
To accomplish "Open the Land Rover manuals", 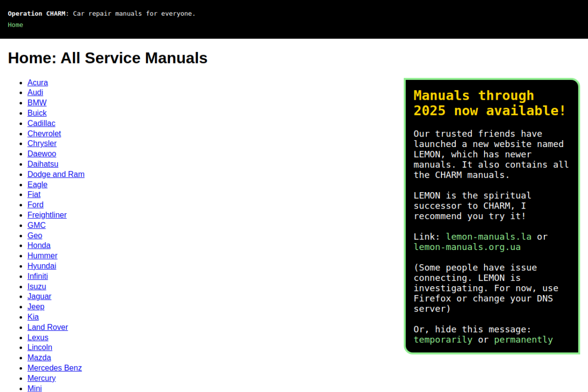I will pos(47,327).
